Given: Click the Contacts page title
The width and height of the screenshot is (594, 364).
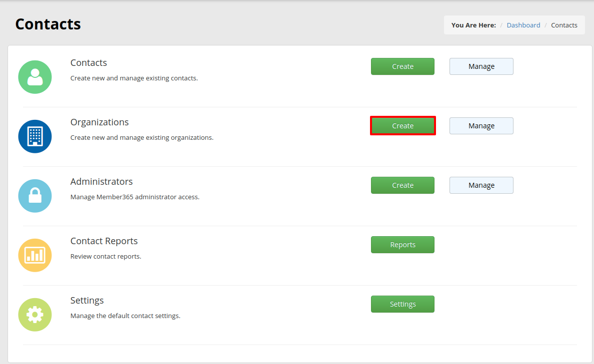Looking at the screenshot, I should [x=48, y=24].
